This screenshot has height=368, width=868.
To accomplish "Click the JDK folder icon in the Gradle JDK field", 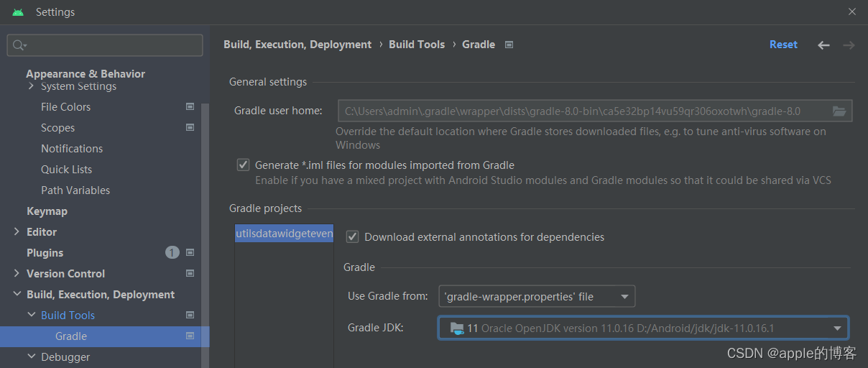I will 457,328.
